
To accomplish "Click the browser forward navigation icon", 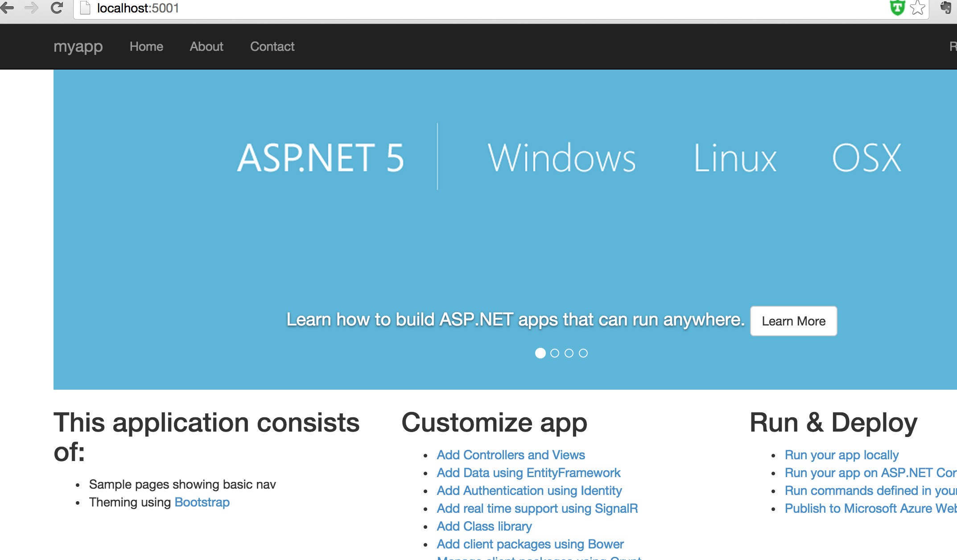I will tap(31, 8).
